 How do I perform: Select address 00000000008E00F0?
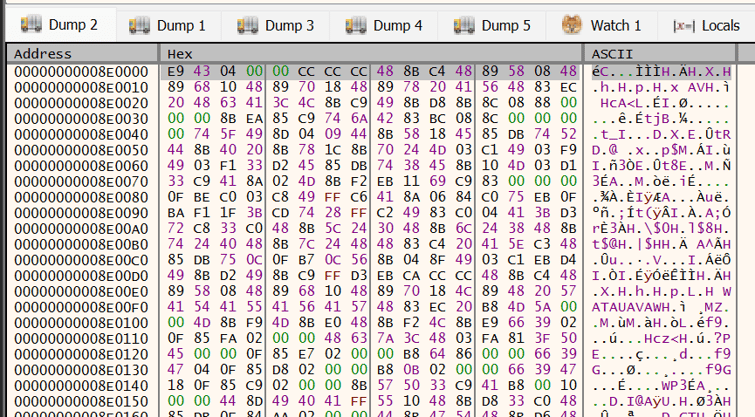[81, 307]
